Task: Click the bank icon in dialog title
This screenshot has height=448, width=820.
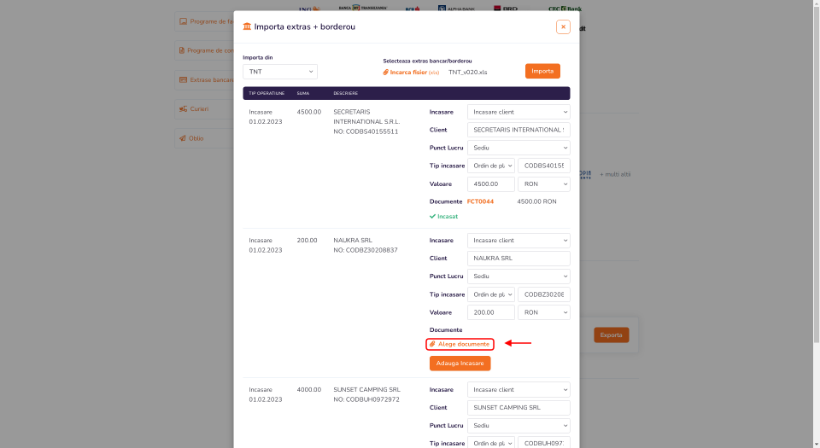Action: (x=247, y=27)
